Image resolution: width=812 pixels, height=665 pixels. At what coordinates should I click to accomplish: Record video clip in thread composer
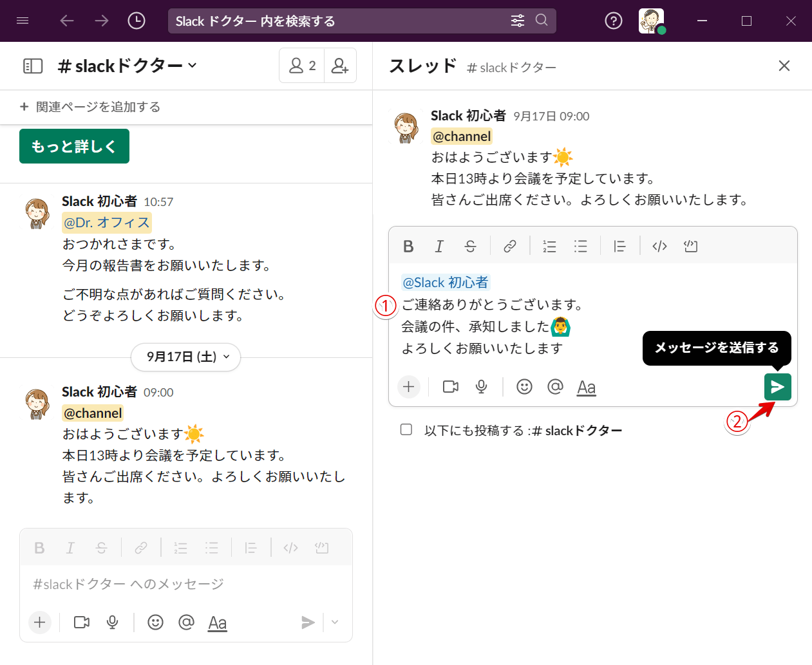pyautogui.click(x=451, y=387)
